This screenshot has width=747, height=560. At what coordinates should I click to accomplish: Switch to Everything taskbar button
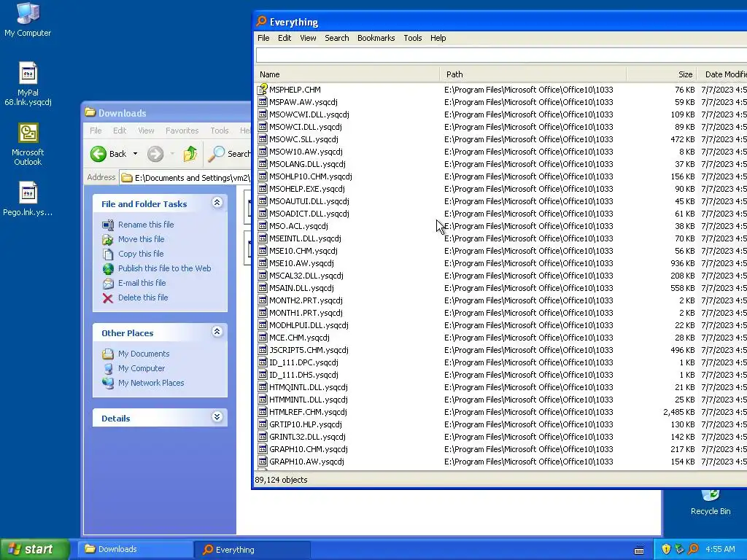[252, 549]
